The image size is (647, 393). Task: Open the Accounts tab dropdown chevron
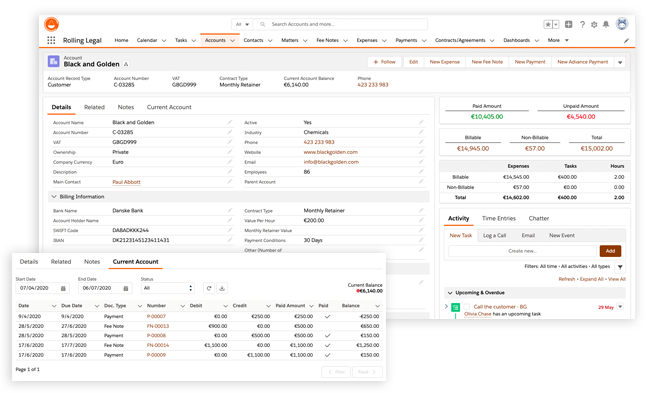click(232, 40)
